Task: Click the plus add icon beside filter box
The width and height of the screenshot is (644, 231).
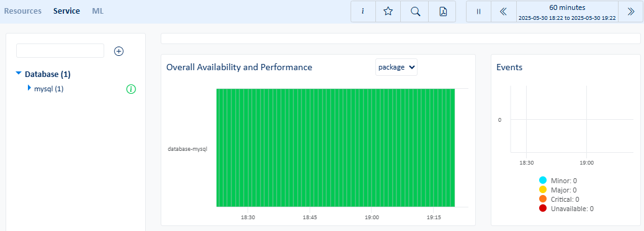Action: [119, 51]
